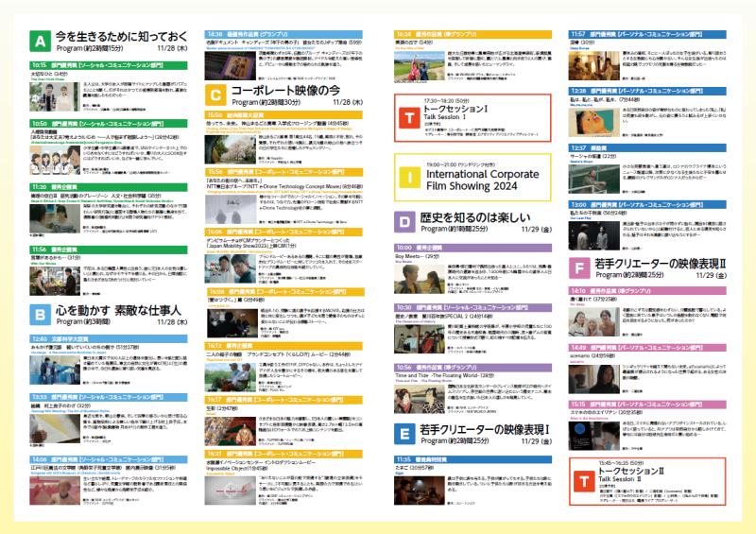This screenshot has width=756, height=534.
Task: Click the 14:38 最優秀作品賞 time bar
Action: tap(283, 34)
